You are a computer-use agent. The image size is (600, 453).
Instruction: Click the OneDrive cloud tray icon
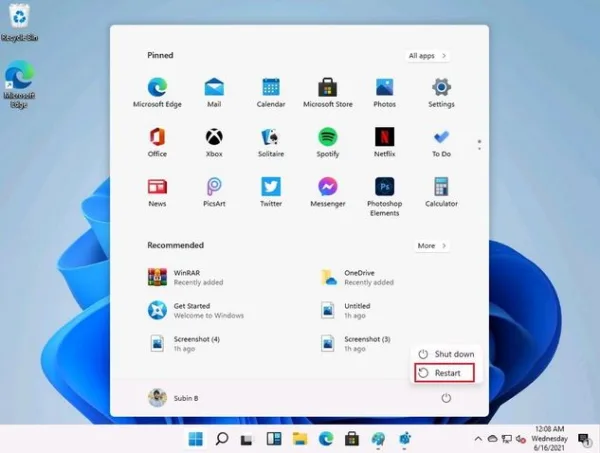click(492, 439)
